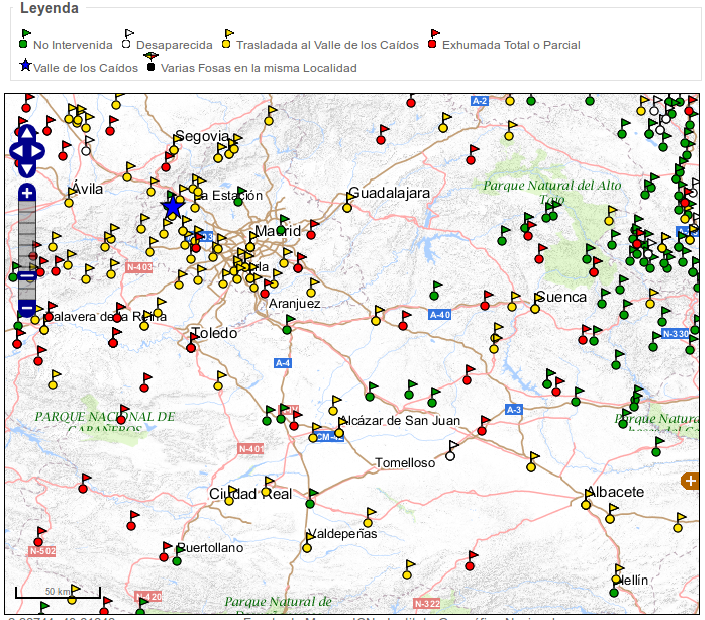This screenshot has height=620, width=705.
Task: Select the red flag marker at Toledo
Action: [x=191, y=347]
